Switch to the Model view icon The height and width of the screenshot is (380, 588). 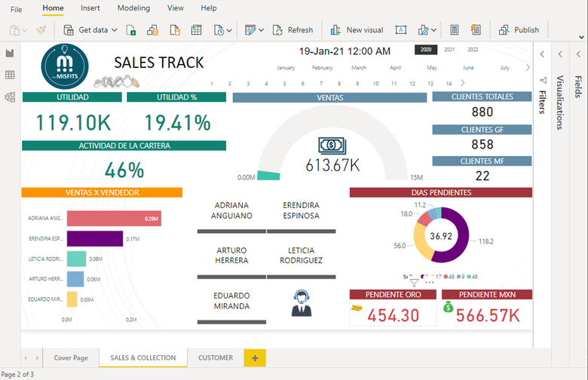point(10,97)
